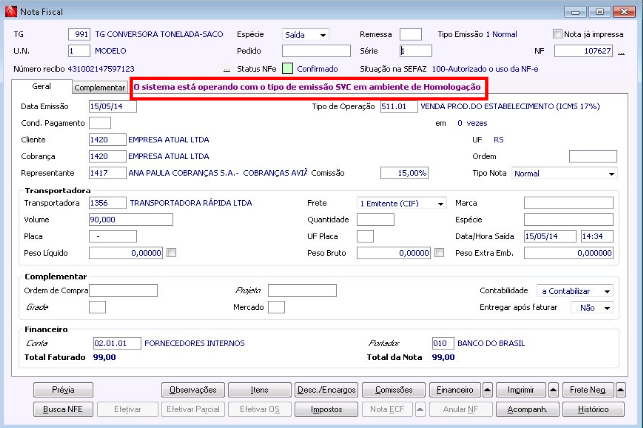
Task: Click the Remessa input field
Action: coord(410,34)
